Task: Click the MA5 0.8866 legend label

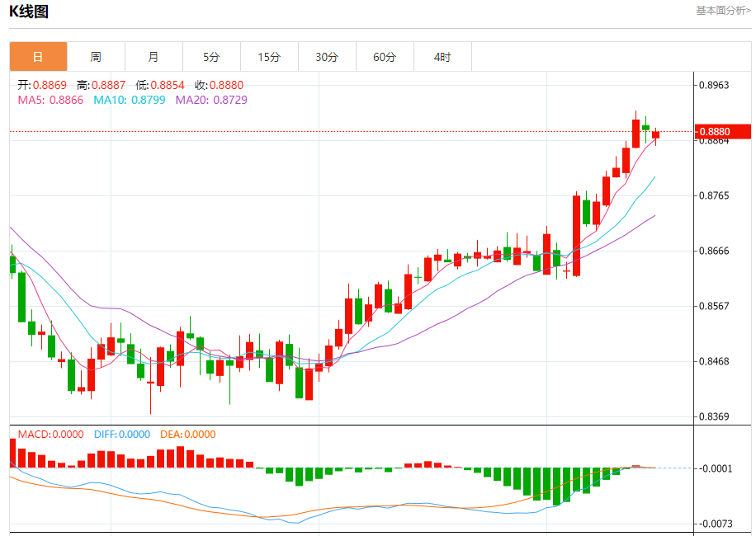Action: pos(50,100)
